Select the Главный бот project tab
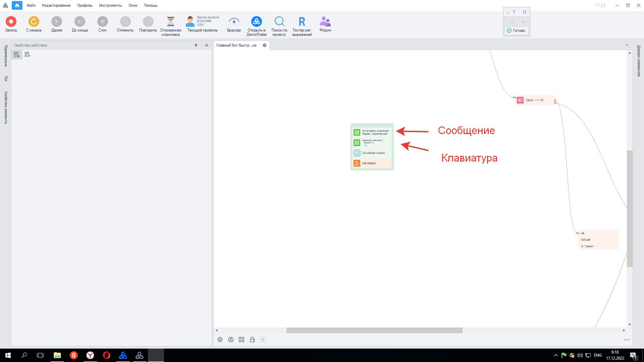This screenshot has width=644, height=362. point(236,45)
